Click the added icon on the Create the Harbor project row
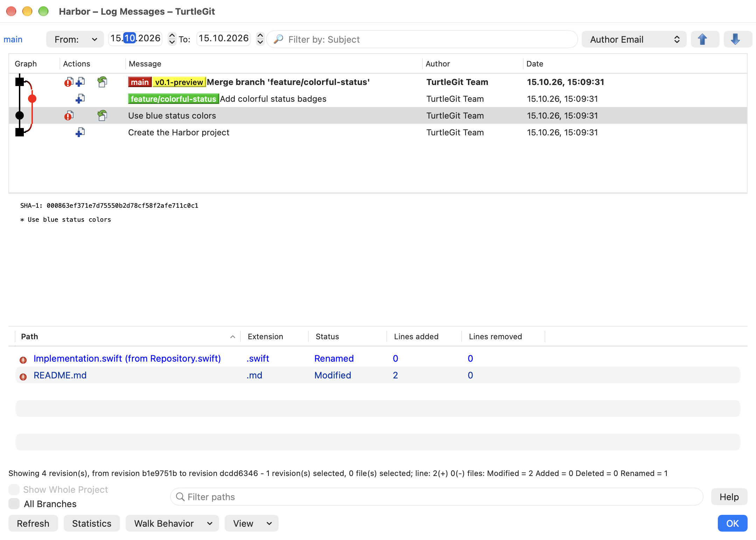 point(80,133)
